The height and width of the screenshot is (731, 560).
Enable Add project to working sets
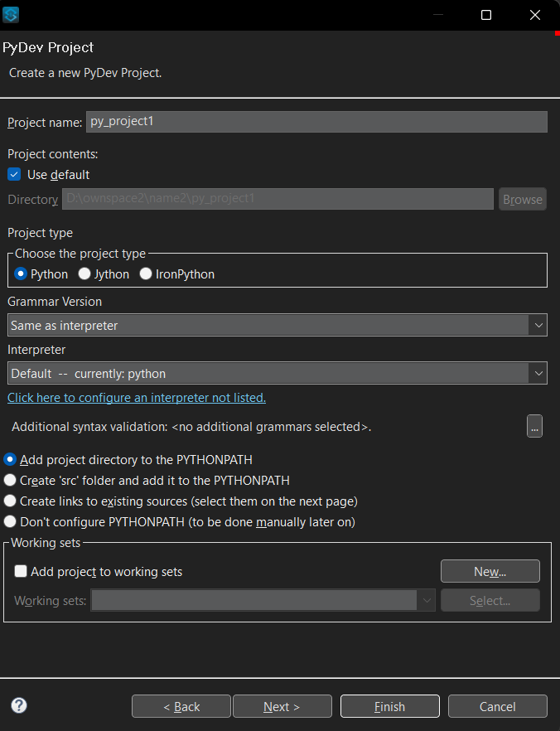[21, 571]
